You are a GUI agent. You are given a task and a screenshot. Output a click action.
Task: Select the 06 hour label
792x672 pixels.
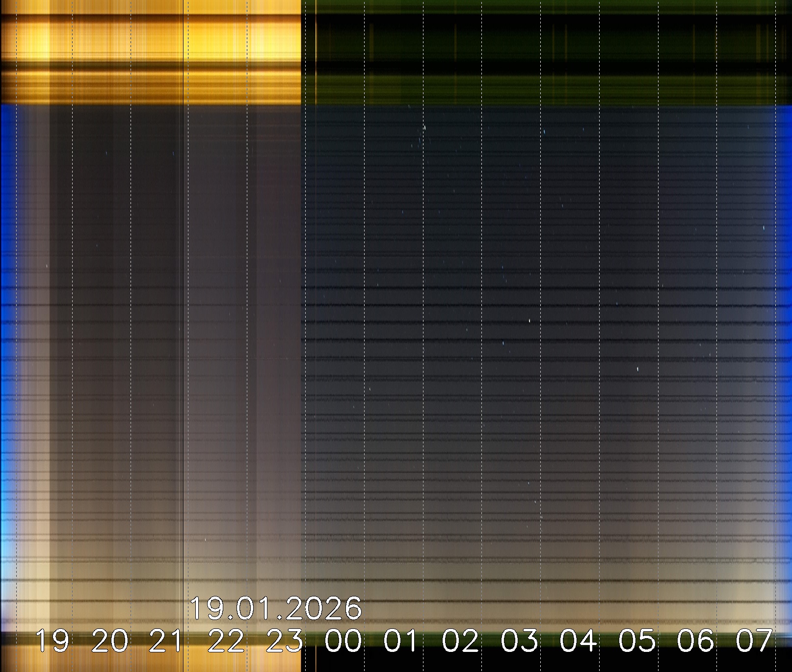click(695, 641)
